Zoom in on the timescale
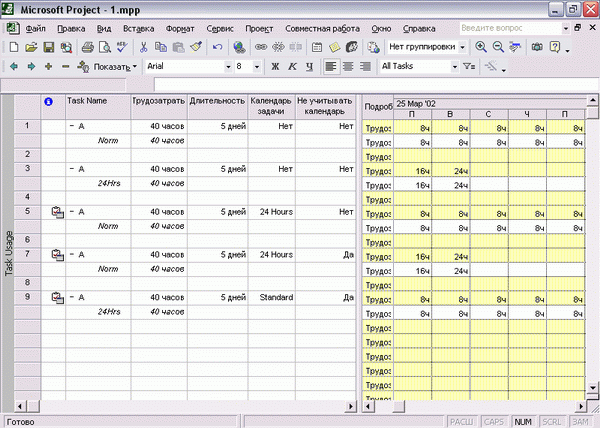The image size is (600, 428). [x=481, y=47]
